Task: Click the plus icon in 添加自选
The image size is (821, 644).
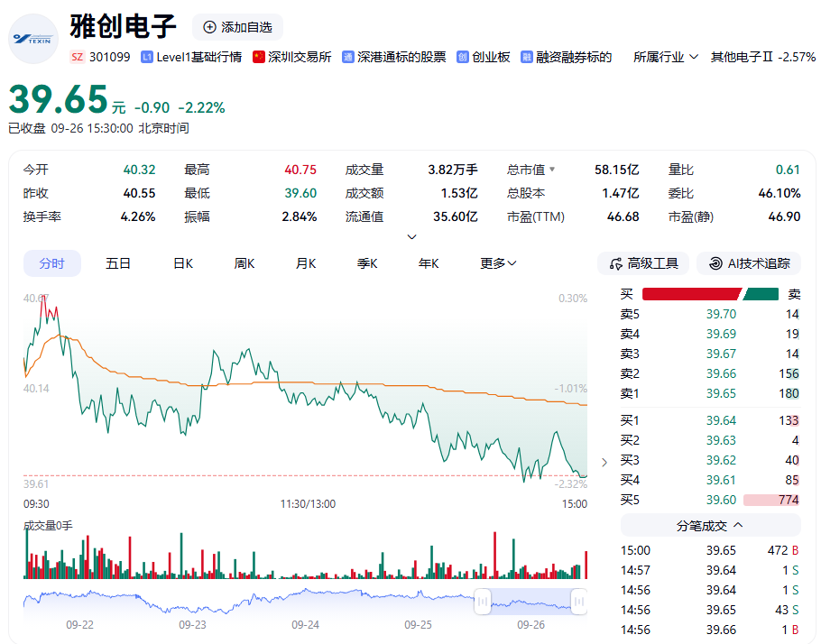Action: click(x=209, y=27)
